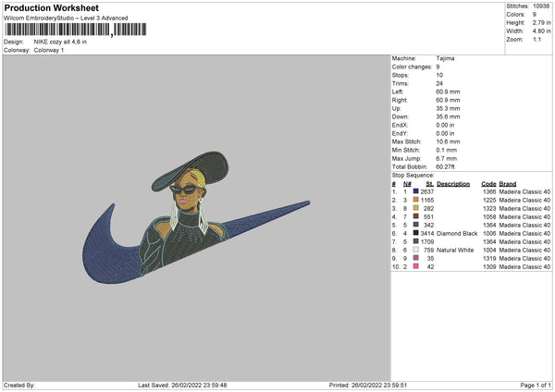Image resolution: width=555 pixels, height=392 pixels.
Task: Click the navy blue swatch in stop row 1
Action: coord(415,191)
